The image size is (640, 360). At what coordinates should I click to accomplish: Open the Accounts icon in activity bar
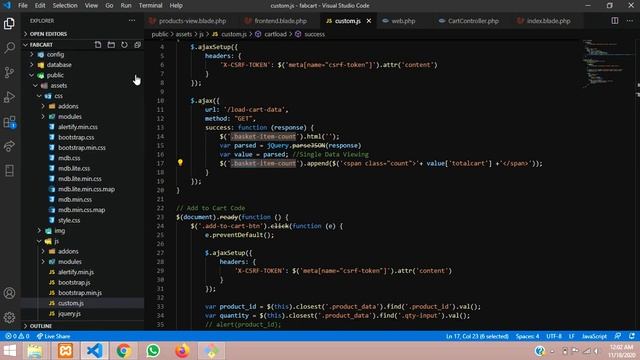(9, 293)
